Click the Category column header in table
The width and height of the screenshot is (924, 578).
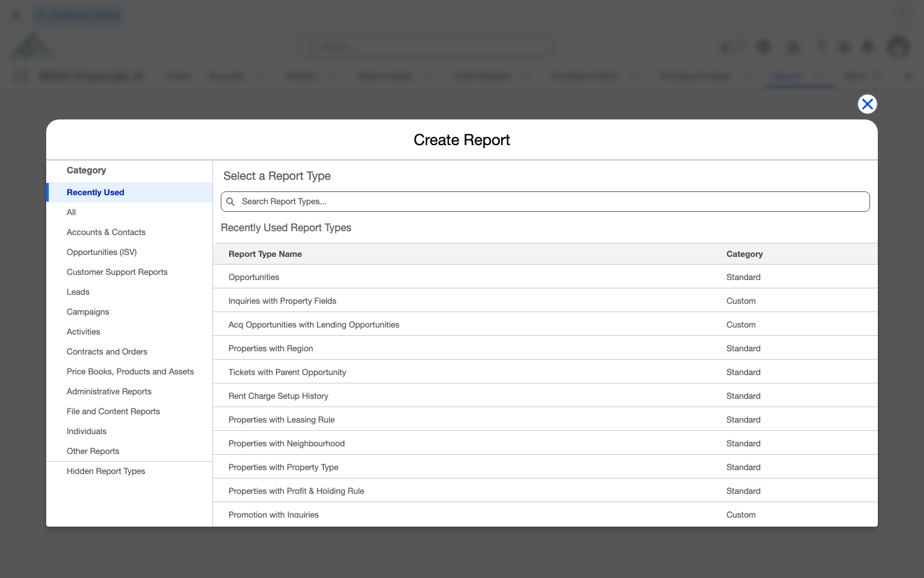click(x=744, y=254)
